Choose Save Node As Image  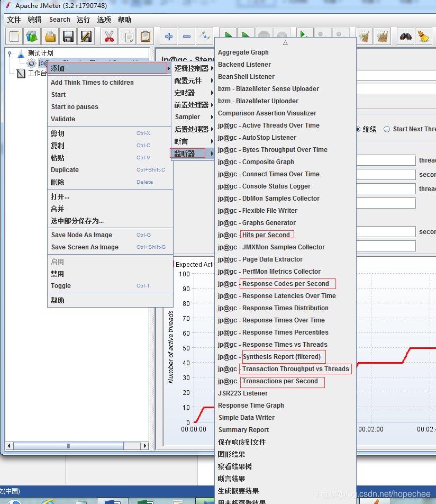(110, 235)
